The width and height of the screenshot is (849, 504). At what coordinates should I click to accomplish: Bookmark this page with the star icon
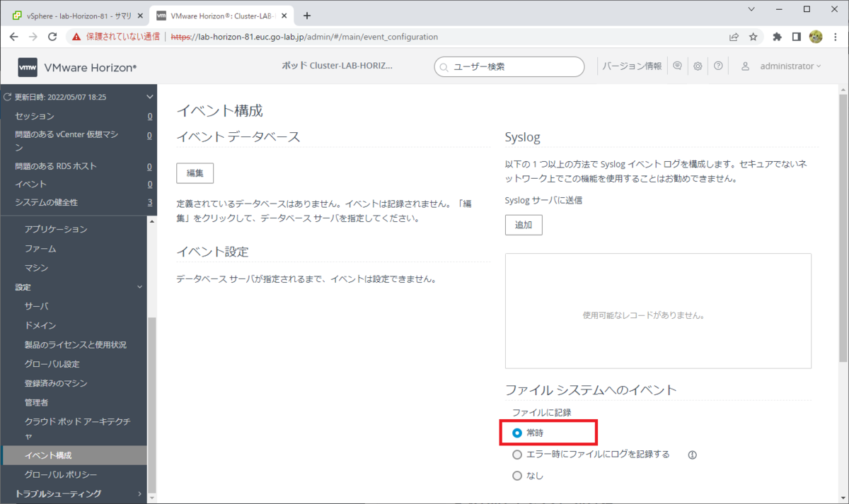point(753,37)
